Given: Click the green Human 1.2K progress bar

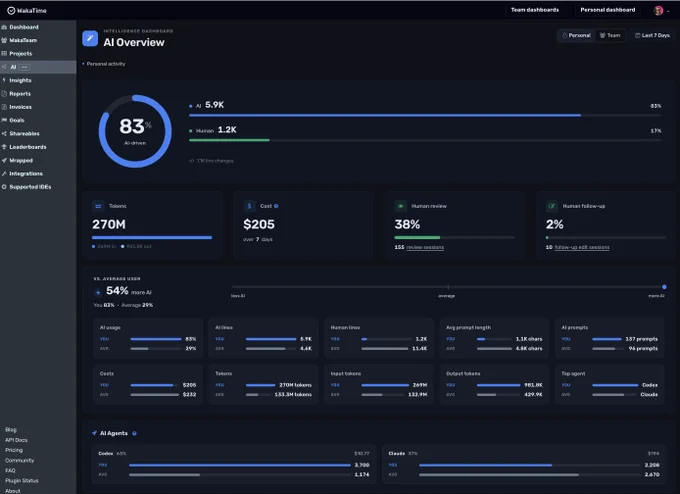Looking at the screenshot, I should pyautogui.click(x=229, y=140).
